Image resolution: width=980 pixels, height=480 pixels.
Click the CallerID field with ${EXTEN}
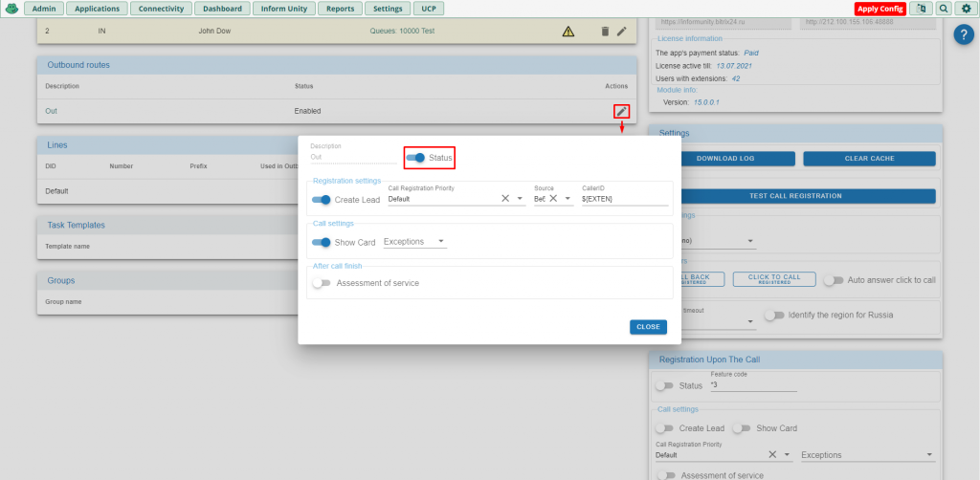625,199
